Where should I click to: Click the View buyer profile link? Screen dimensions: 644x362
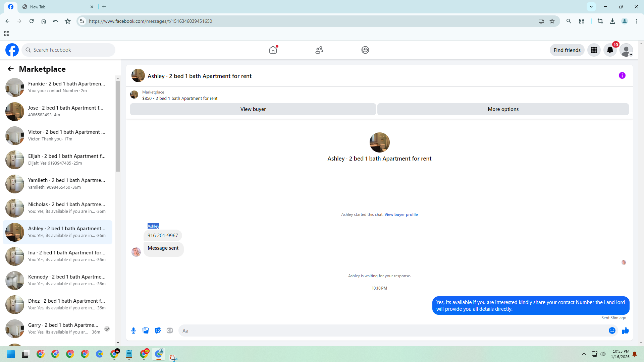coord(401,215)
